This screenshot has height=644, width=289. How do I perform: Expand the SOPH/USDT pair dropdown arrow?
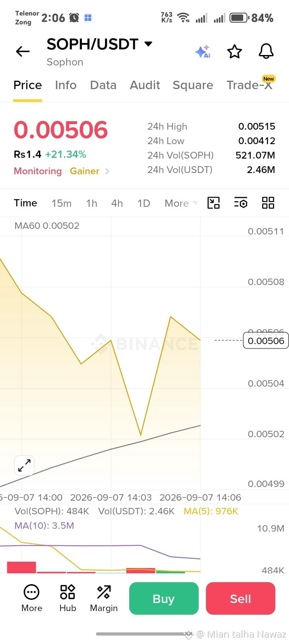tap(148, 44)
